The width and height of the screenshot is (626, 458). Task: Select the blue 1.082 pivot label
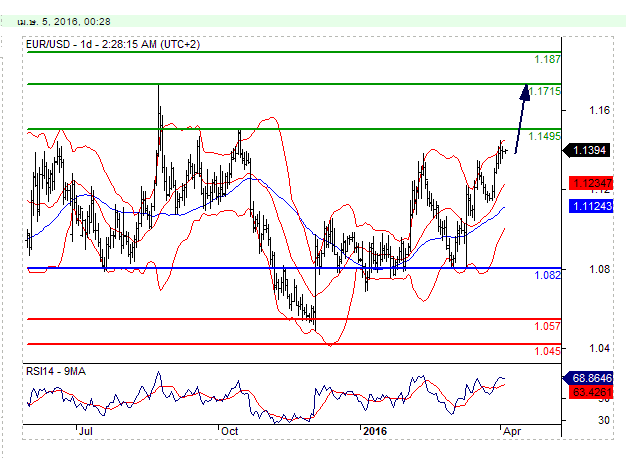(547, 275)
